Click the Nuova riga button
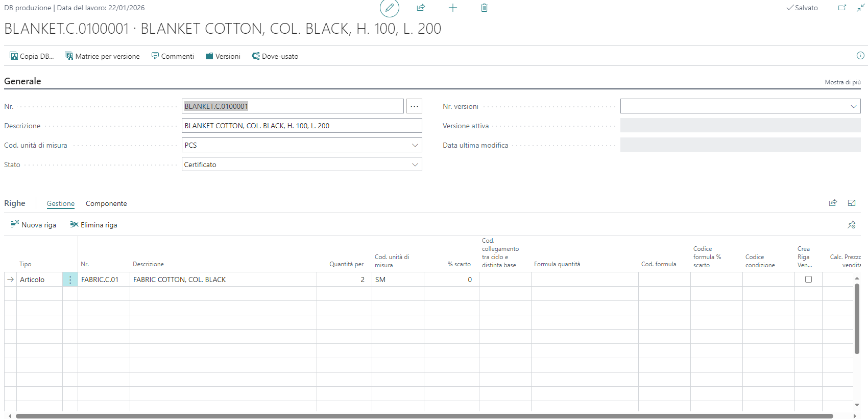 [34, 225]
